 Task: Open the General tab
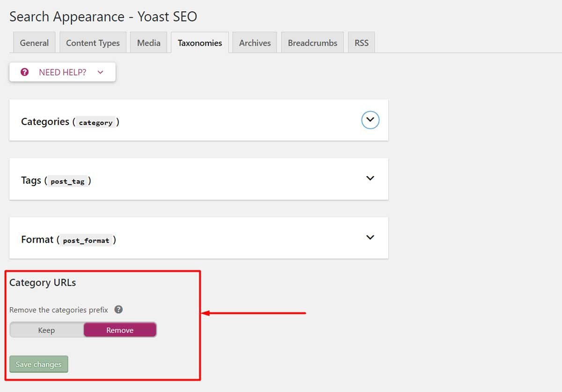(x=34, y=43)
